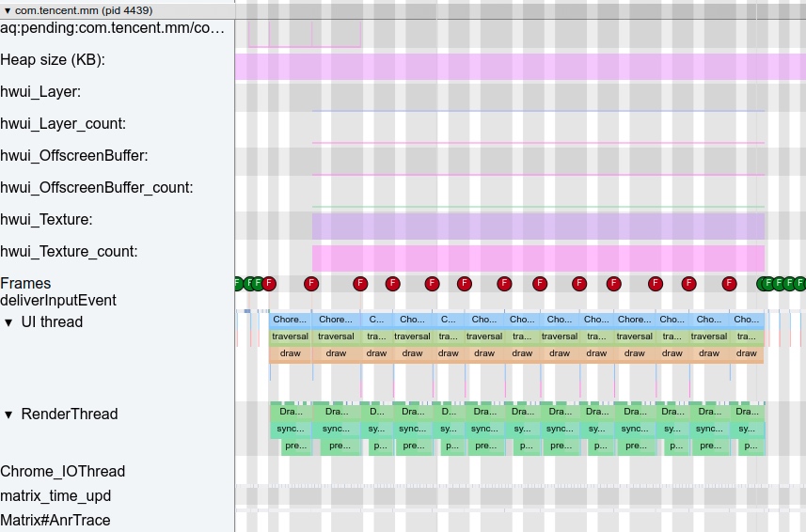Select the Heap size (KB) track label
The image size is (806, 532).
[53, 60]
